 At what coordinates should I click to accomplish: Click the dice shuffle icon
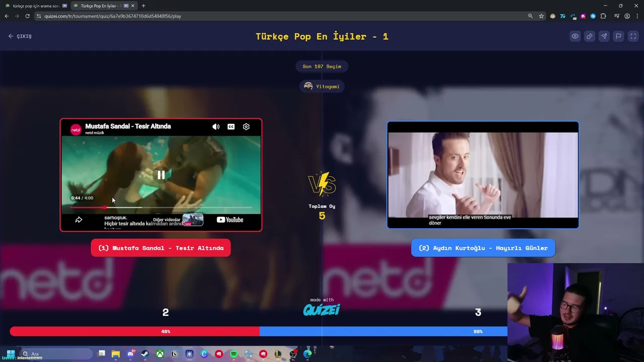(x=590, y=36)
